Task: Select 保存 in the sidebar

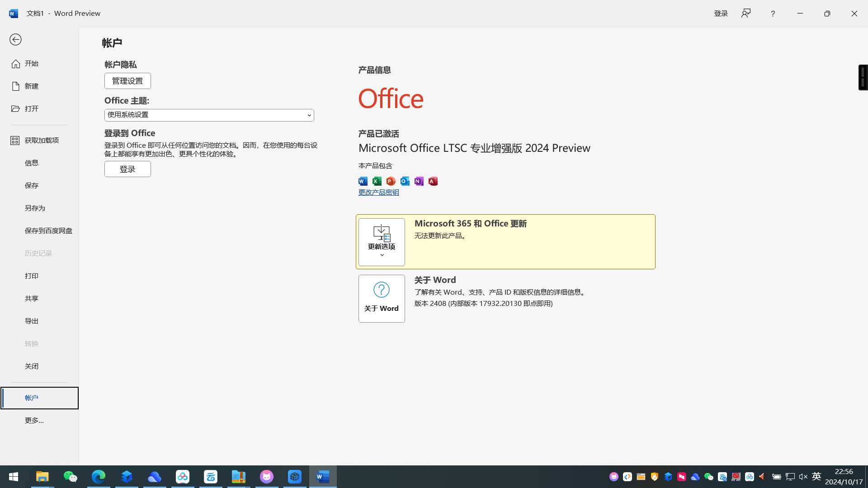Action: point(39,186)
